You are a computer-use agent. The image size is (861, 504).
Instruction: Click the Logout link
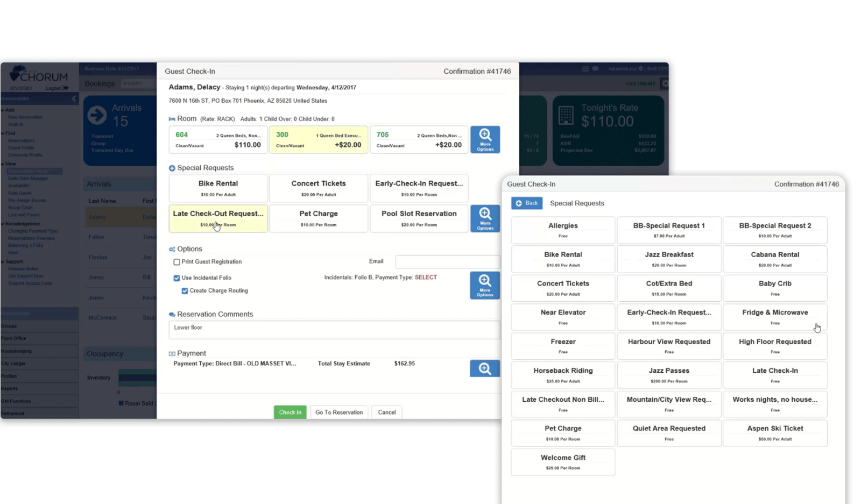(x=57, y=88)
